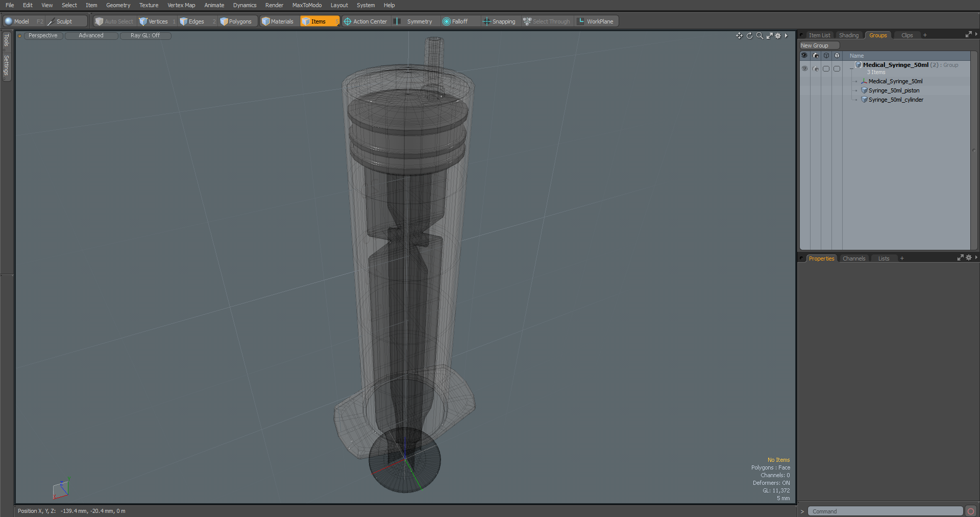The width and height of the screenshot is (980, 517).
Task: Open the Action Center menu
Action: tap(365, 21)
